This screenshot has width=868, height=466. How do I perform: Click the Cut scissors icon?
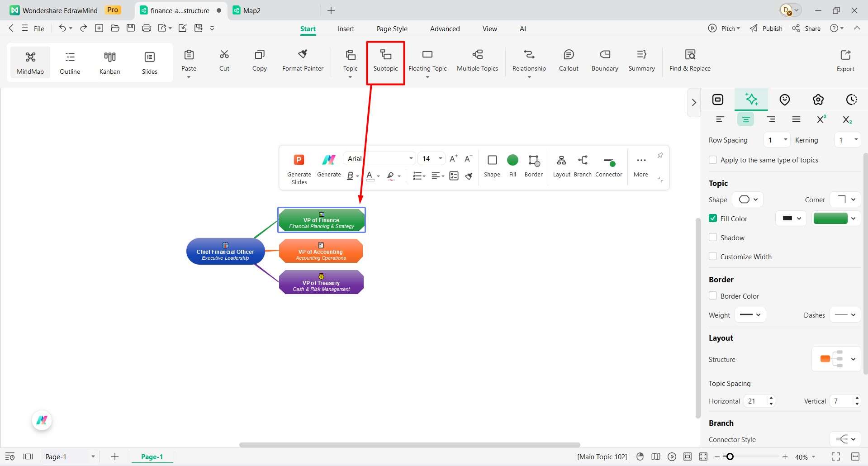coord(224,54)
